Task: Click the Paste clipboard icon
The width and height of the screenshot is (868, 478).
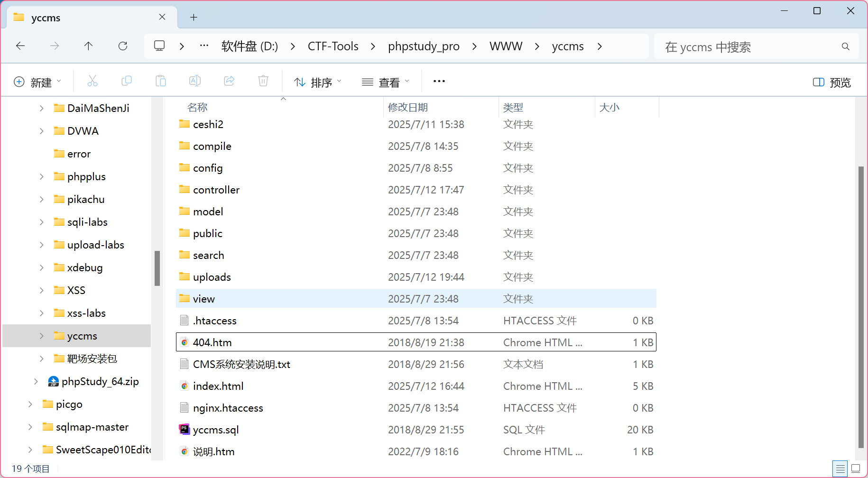Action: 161,81
